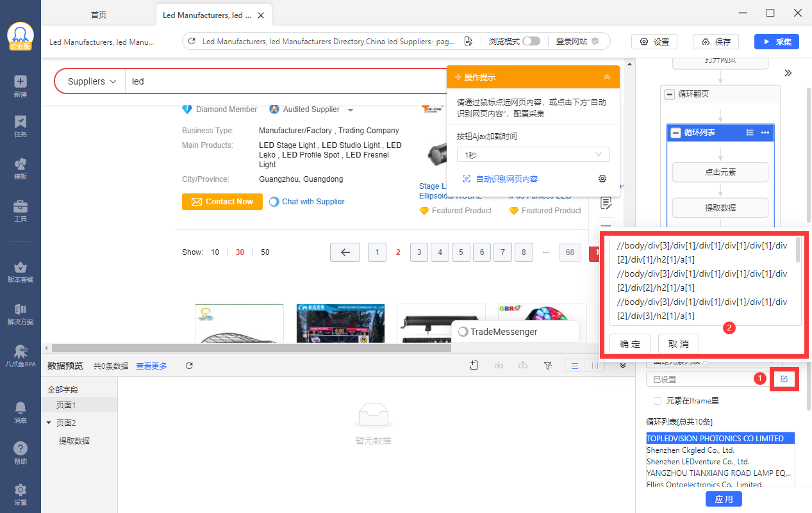Viewport: 812px width, 513px height.
Task: Open 消息 notifications bell in sidebar
Action: coord(21,412)
